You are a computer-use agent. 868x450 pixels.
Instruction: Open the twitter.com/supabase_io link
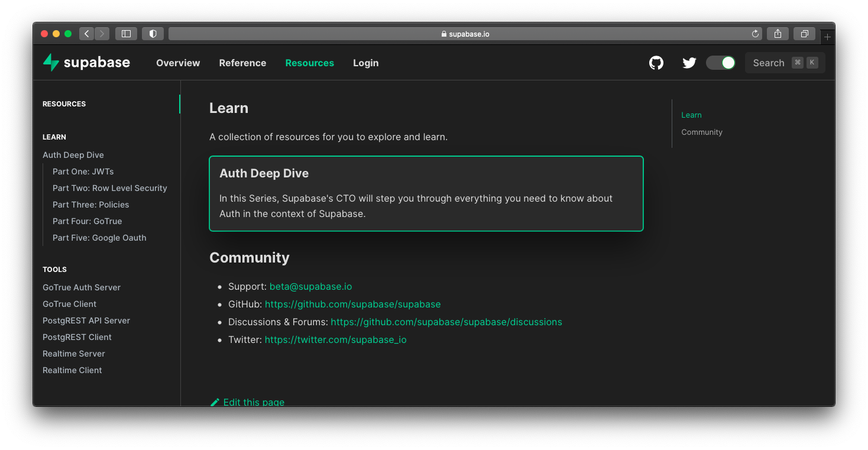[x=335, y=339]
